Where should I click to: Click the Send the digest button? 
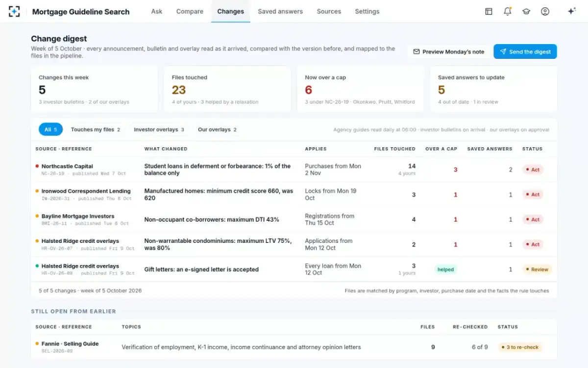pos(525,52)
